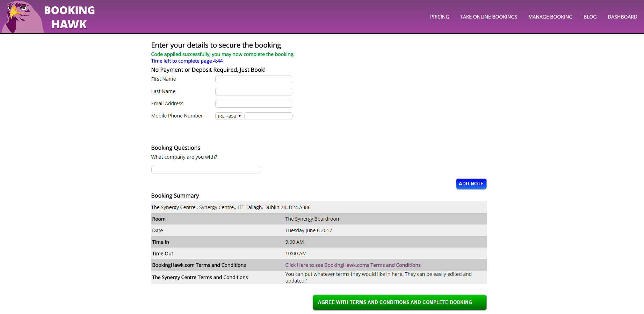Click the 'Booking Summary' heading
This screenshot has height=314, width=644.
coord(175,196)
